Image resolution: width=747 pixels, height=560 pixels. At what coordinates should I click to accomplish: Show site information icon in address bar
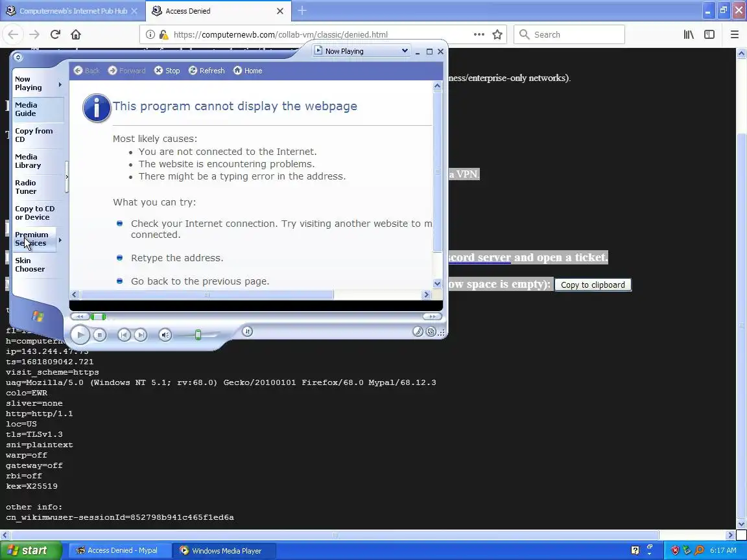point(150,34)
